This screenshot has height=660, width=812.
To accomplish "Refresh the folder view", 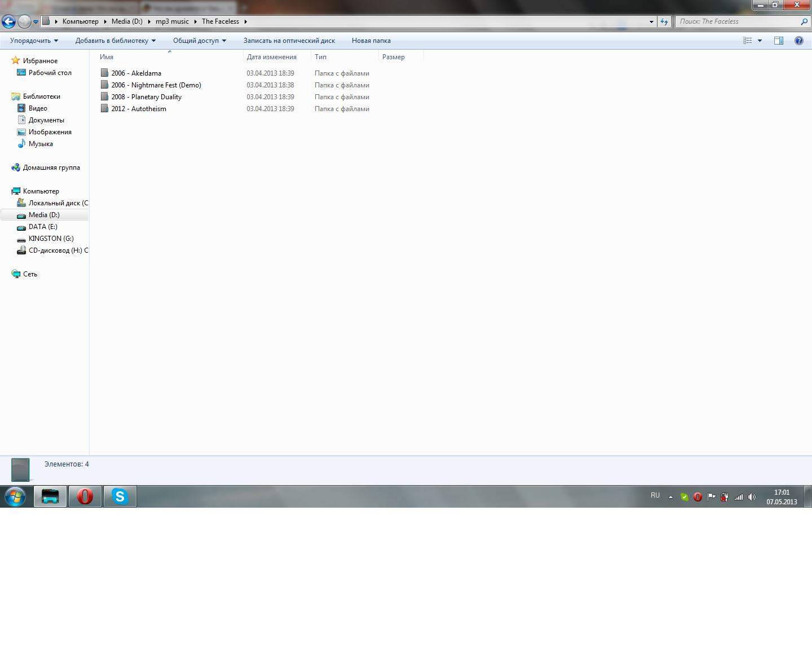I will coord(664,22).
